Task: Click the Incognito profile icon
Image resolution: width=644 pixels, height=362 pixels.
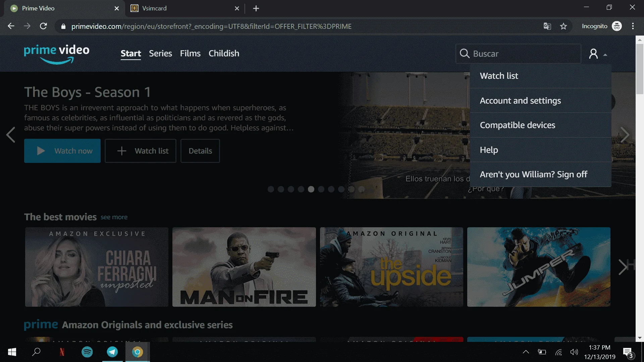Action: click(617, 26)
